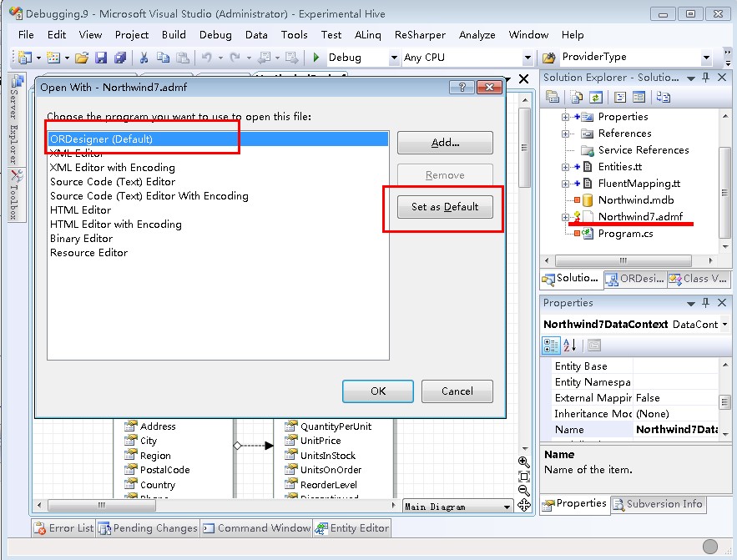This screenshot has height=560, width=737.
Task: Click the New Project toolbar icon
Action: pos(24,58)
